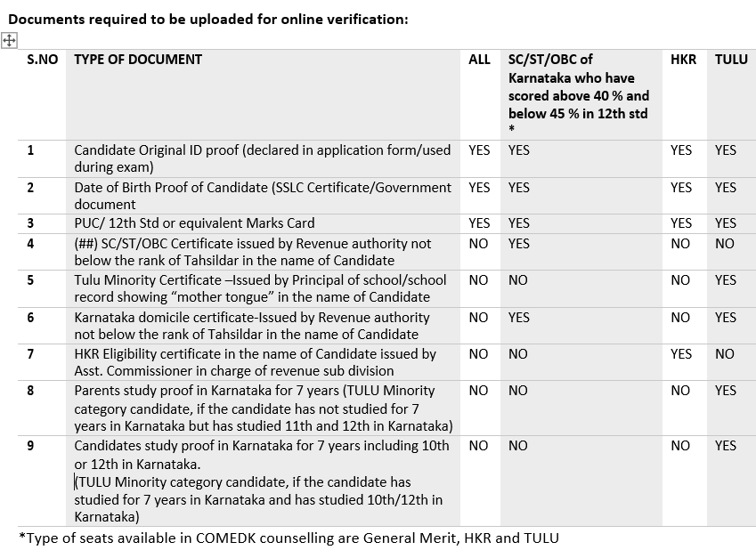The height and width of the screenshot is (550, 756).
Task: Click PUC/ 12th Std Marks Card text
Action: point(194,223)
